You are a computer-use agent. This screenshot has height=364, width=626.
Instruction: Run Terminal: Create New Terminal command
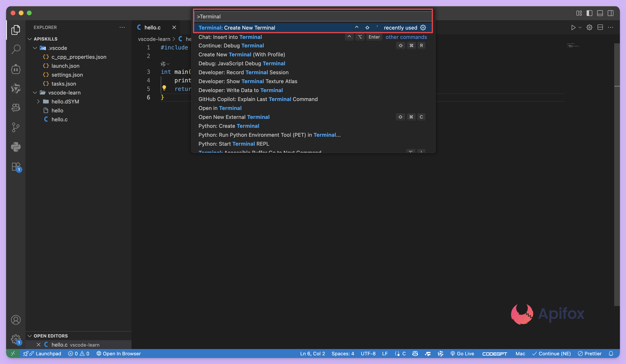click(x=237, y=28)
